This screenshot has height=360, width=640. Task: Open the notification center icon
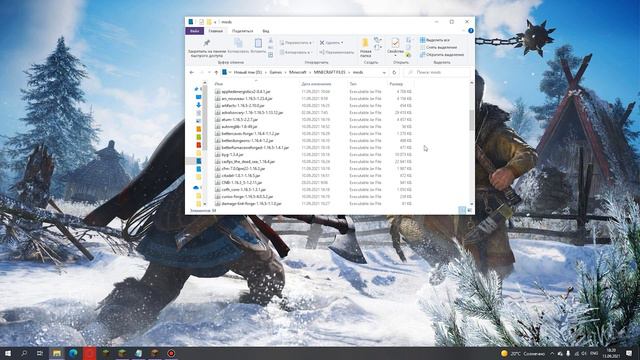pyautogui.click(x=629, y=353)
